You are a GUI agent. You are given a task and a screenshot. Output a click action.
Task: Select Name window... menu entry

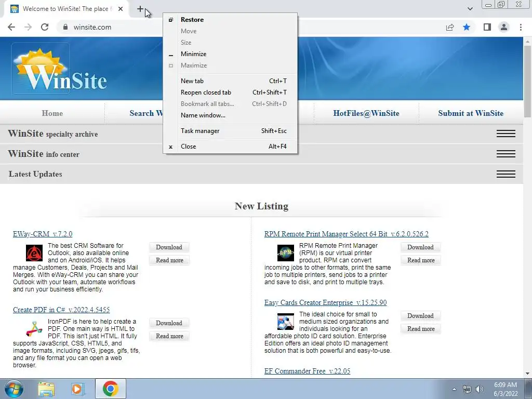coord(230,115)
